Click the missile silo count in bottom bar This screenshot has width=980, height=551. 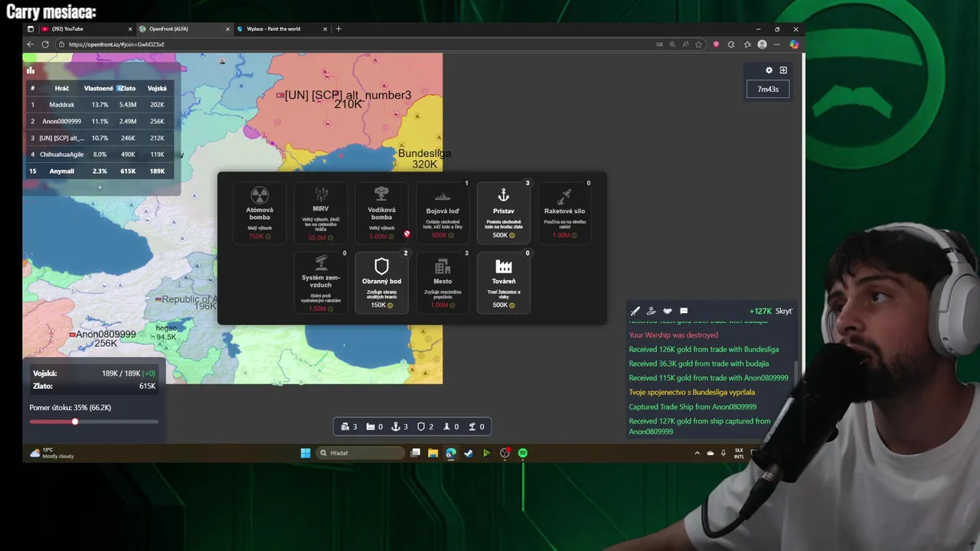pyautogui.click(x=451, y=426)
